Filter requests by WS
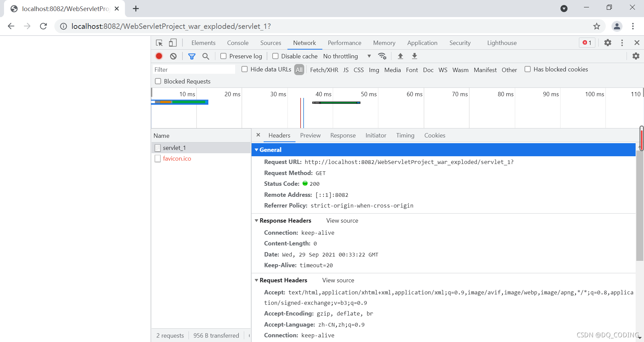The image size is (644, 342). pos(443,70)
